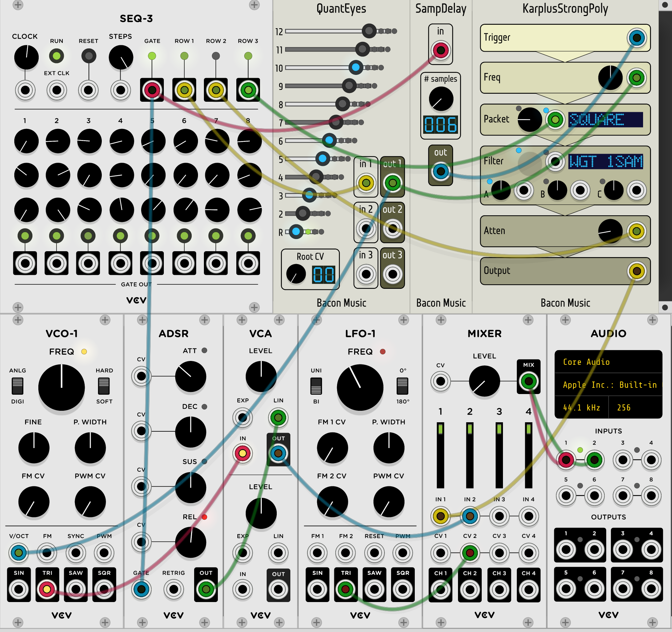Click the KarplusStrongPoly Output jack

point(636,271)
